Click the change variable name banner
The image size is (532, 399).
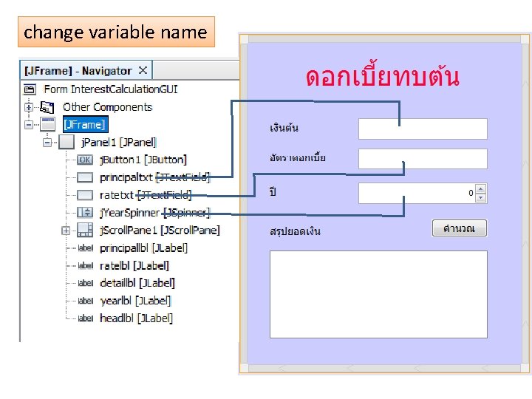116,32
